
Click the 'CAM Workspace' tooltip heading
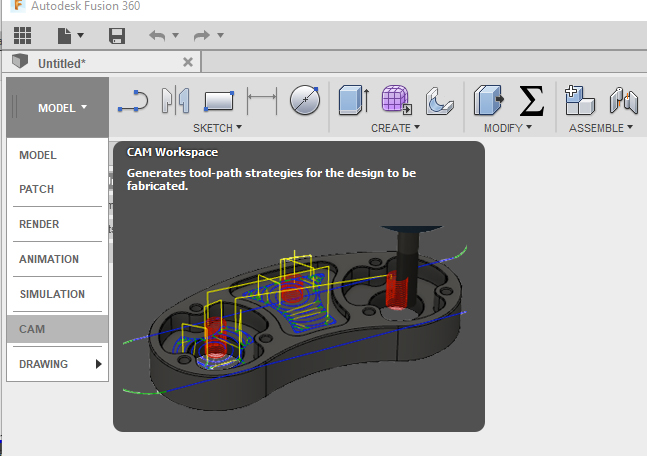pos(172,152)
